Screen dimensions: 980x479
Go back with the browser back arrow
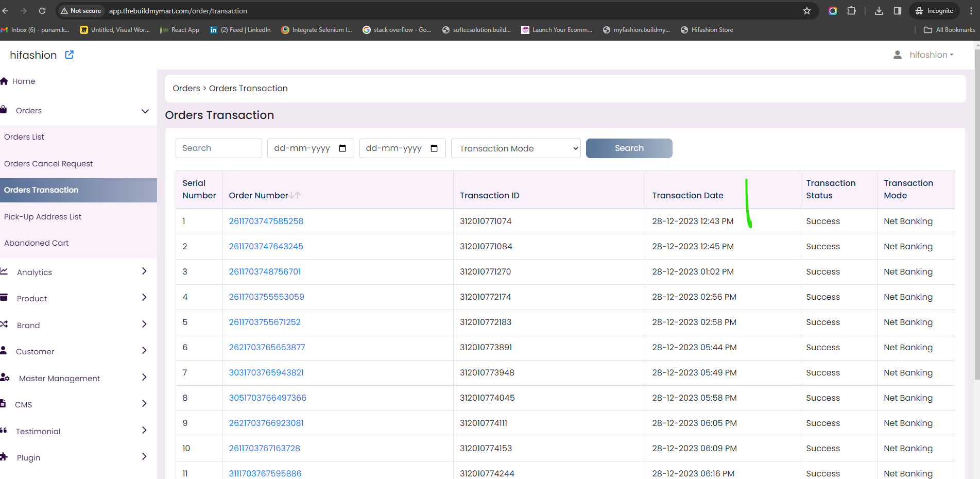(x=6, y=11)
